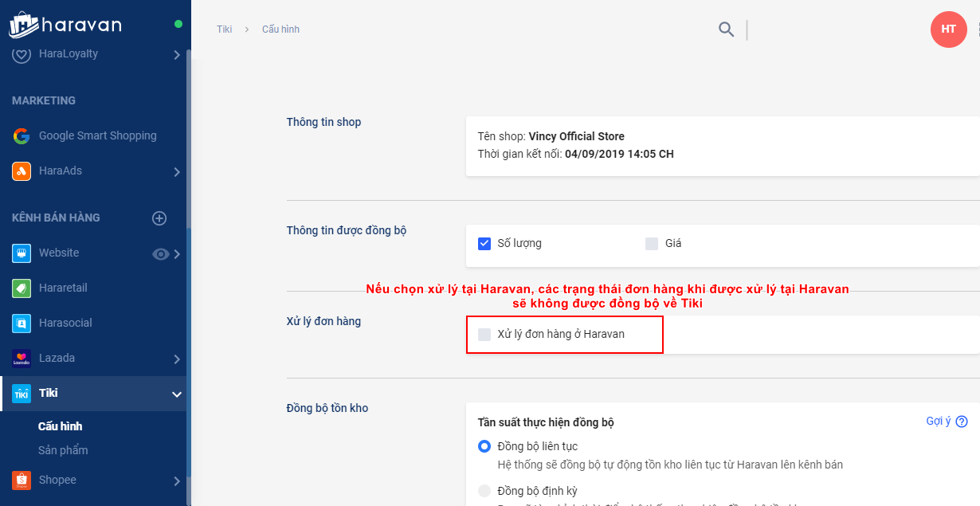The width and height of the screenshot is (980, 506).
Task: Uncheck the Số lượng checkbox
Action: (x=484, y=244)
